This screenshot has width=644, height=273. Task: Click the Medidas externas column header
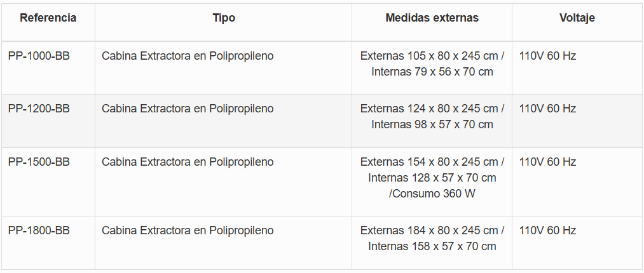[432, 18]
